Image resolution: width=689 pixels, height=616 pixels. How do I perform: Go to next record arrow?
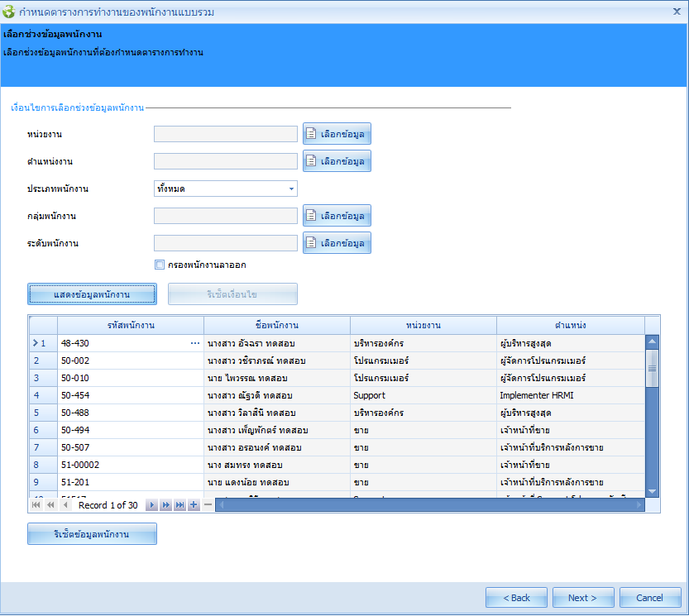click(151, 505)
